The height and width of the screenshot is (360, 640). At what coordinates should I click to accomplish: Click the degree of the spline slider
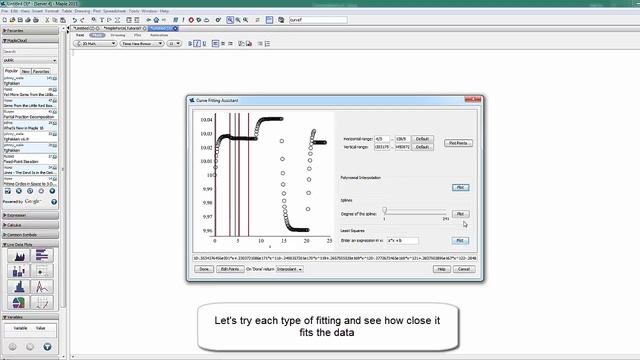pyautogui.click(x=415, y=211)
